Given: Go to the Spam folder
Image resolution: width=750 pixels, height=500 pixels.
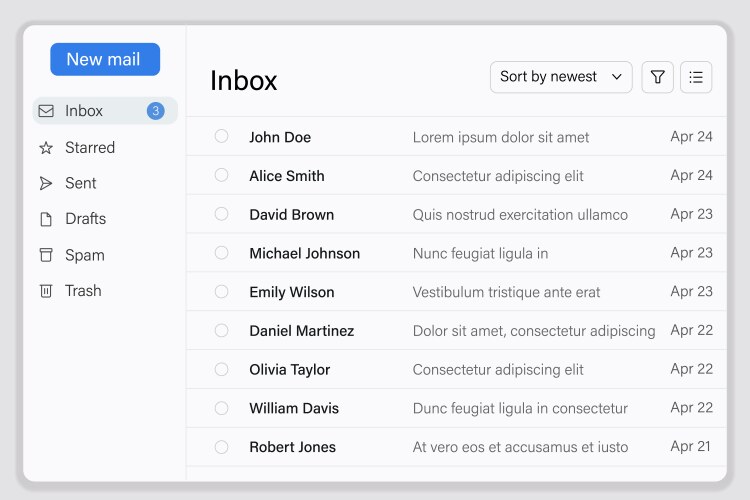Looking at the screenshot, I should [85, 255].
